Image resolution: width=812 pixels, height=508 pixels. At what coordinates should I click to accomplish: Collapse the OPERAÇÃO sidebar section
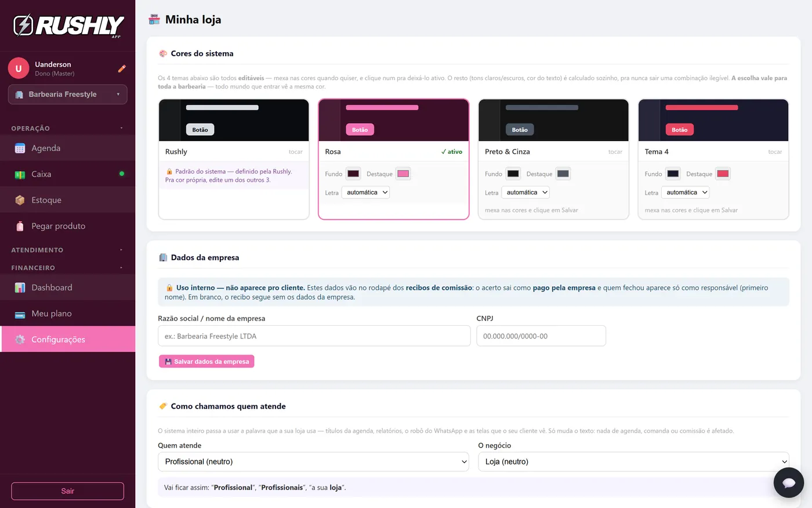click(67, 128)
